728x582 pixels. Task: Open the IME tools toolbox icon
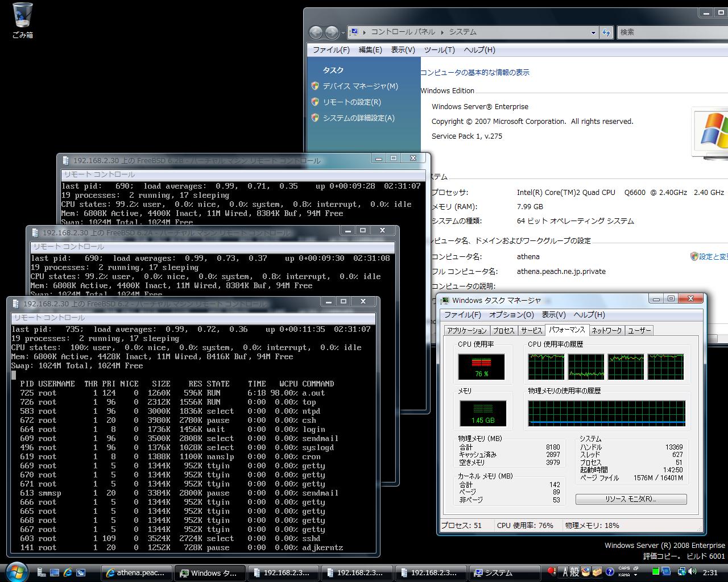tap(597, 572)
